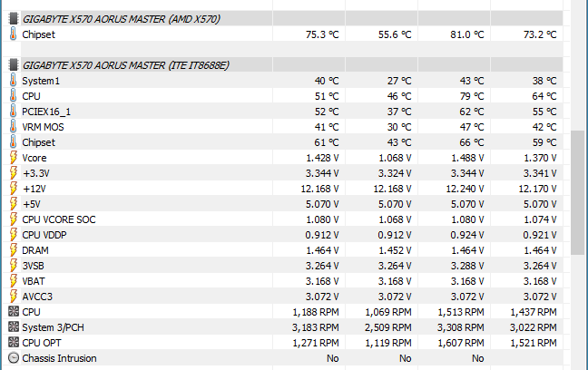Select the VBAT sensor label
Screen dimensions: 588x370
click(x=34, y=281)
